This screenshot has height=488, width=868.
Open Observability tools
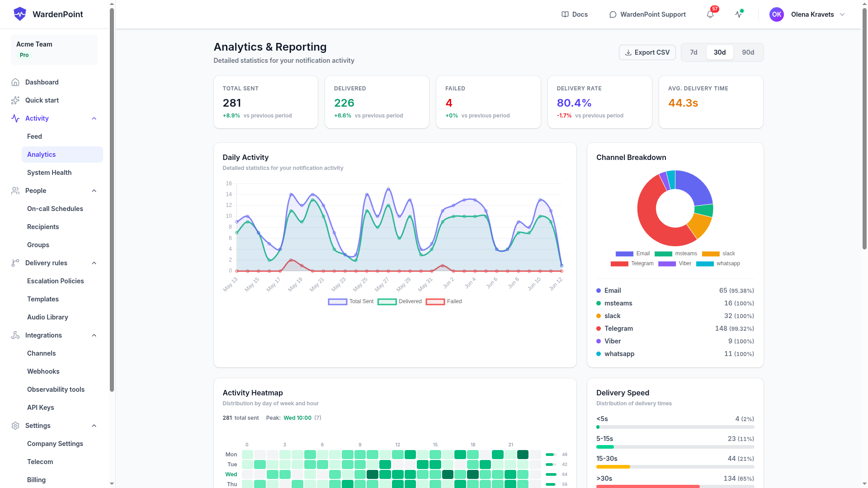62,389
